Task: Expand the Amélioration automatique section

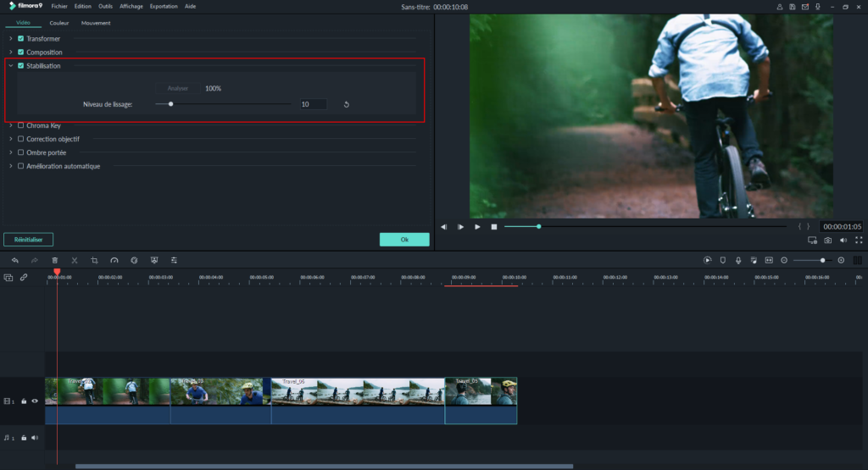Action: [x=10, y=166]
